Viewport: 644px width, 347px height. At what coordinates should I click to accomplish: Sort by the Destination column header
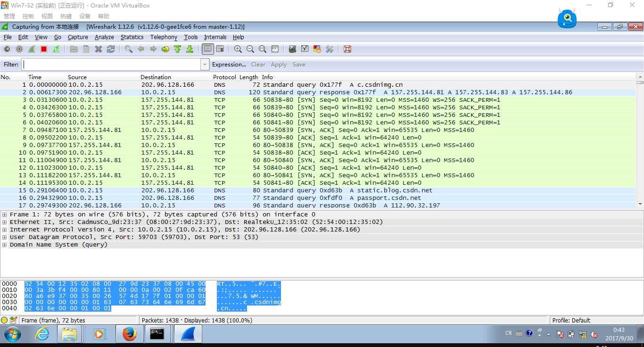[156, 77]
